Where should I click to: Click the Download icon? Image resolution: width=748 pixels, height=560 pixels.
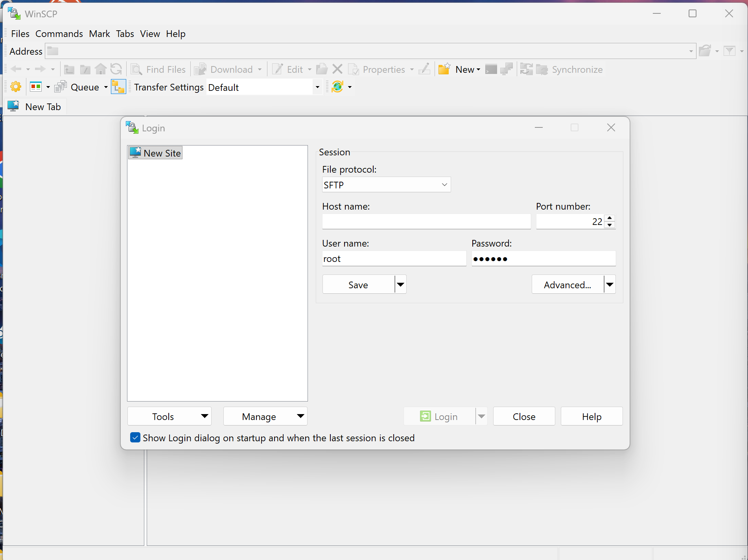pos(200,69)
